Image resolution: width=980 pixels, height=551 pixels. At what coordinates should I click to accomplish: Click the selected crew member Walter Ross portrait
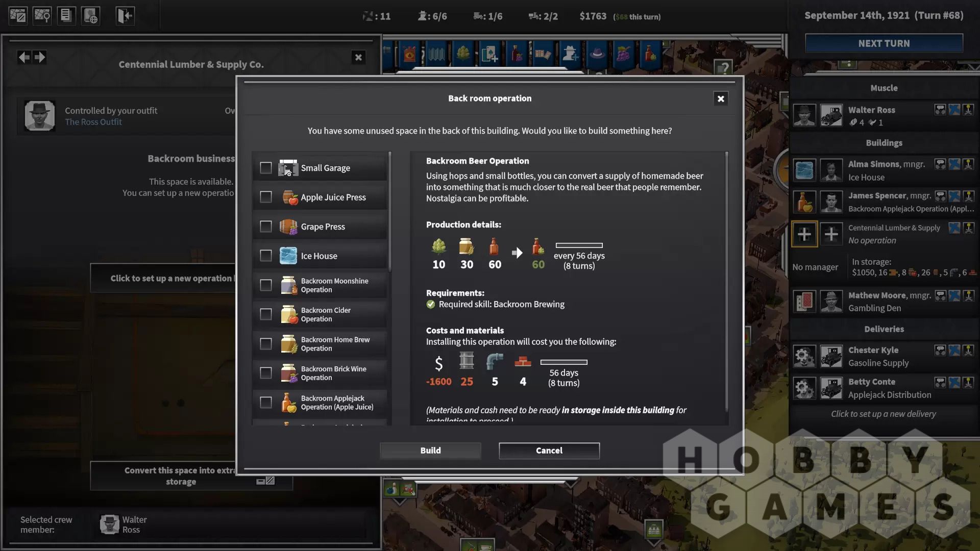pos(109,524)
